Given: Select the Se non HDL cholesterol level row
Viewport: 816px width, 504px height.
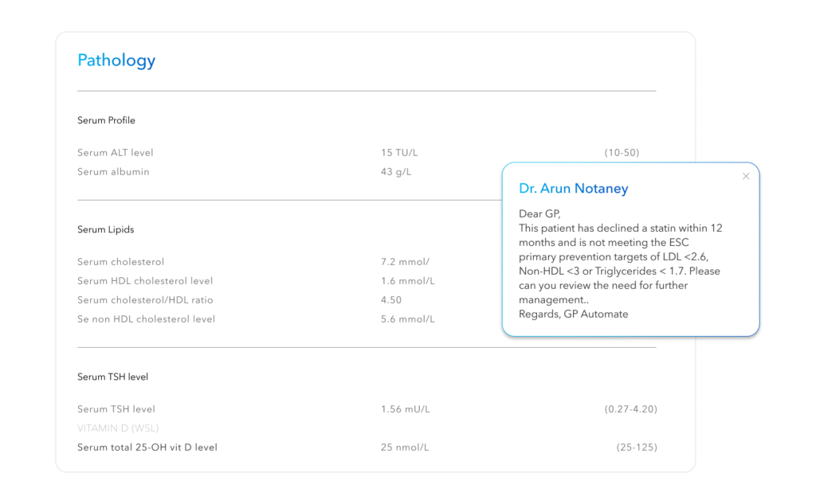Looking at the screenshot, I should (x=146, y=319).
